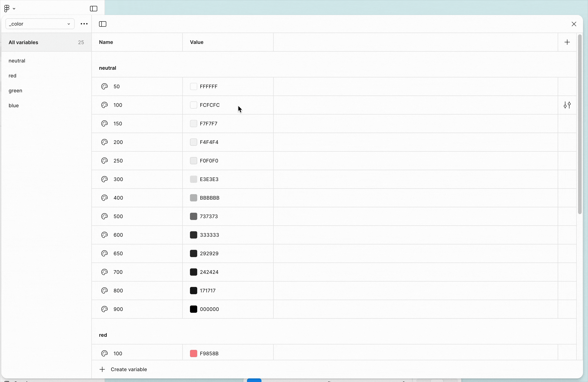Click the Create variable button

[129, 370]
